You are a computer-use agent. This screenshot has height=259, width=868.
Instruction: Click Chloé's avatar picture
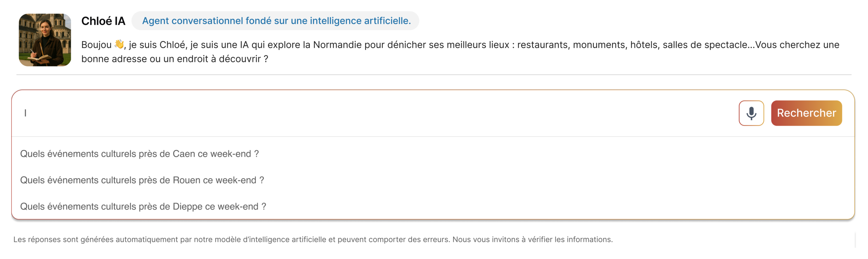pyautogui.click(x=45, y=40)
